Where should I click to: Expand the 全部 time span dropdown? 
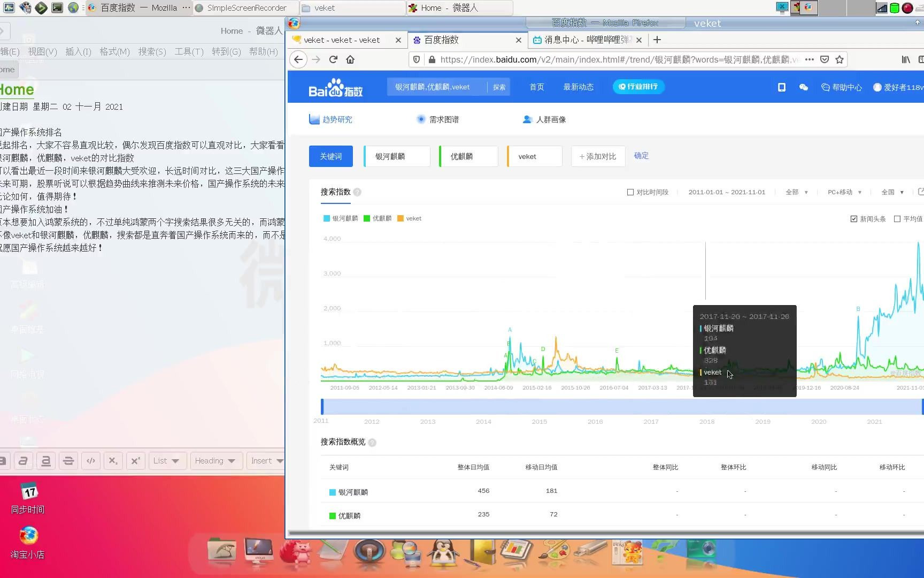(797, 192)
